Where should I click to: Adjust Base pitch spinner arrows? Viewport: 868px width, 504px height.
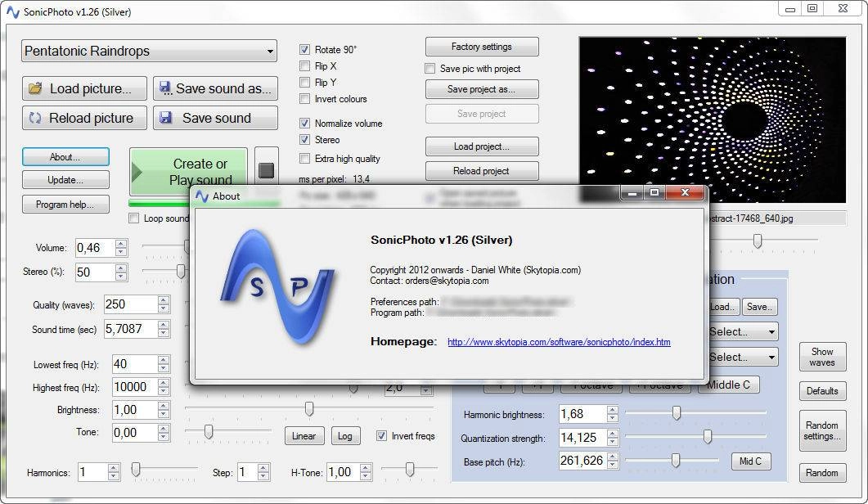(x=612, y=461)
